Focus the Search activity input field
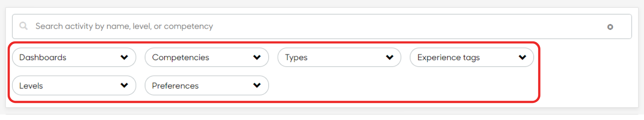The width and height of the screenshot is (644, 120). [x=322, y=26]
